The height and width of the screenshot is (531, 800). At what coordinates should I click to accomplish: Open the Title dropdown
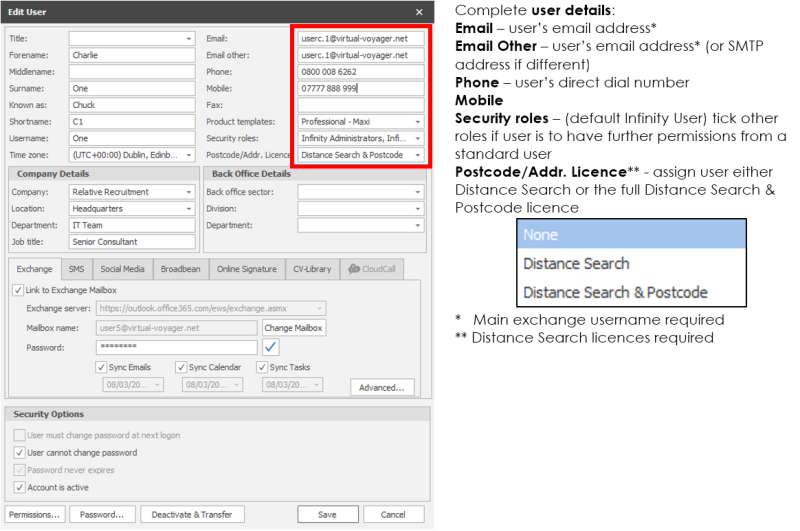point(189,39)
